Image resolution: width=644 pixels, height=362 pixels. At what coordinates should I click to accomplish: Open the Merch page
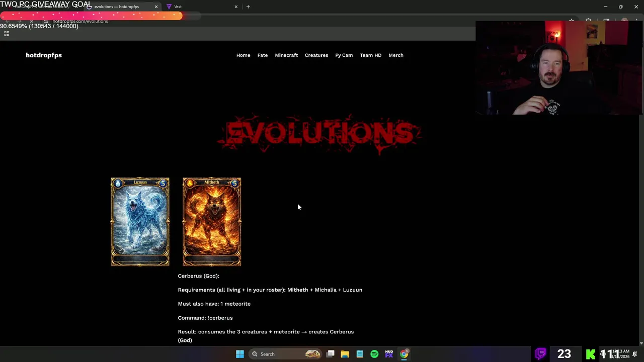(x=396, y=55)
